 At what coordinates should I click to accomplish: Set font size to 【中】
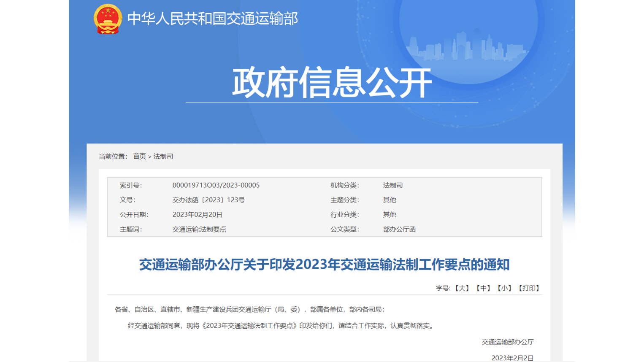[x=483, y=288]
